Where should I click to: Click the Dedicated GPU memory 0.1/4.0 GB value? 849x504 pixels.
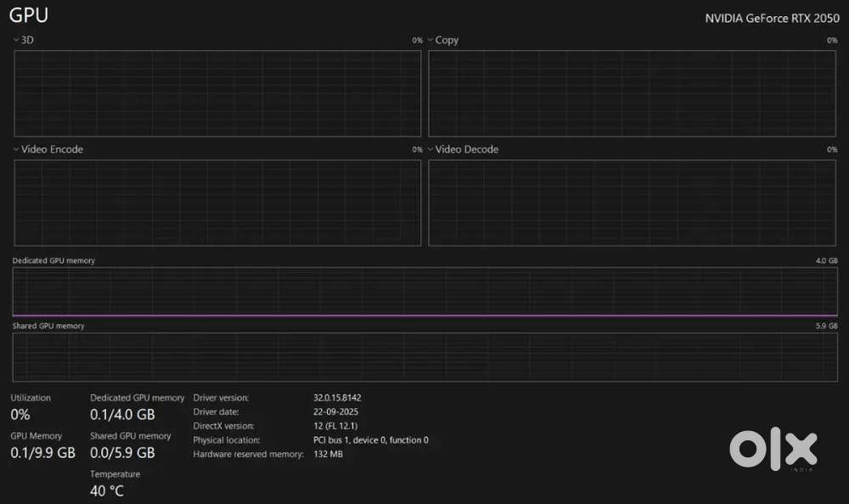(122, 415)
